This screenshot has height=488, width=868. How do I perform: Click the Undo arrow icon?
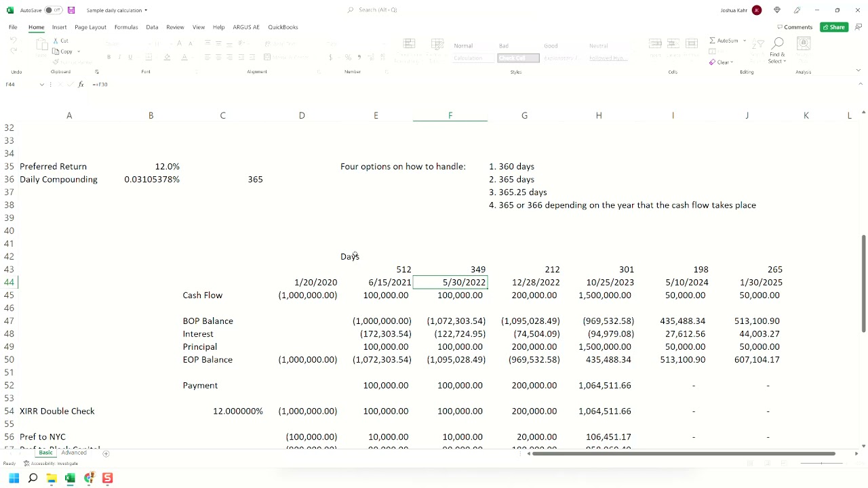coord(13,41)
